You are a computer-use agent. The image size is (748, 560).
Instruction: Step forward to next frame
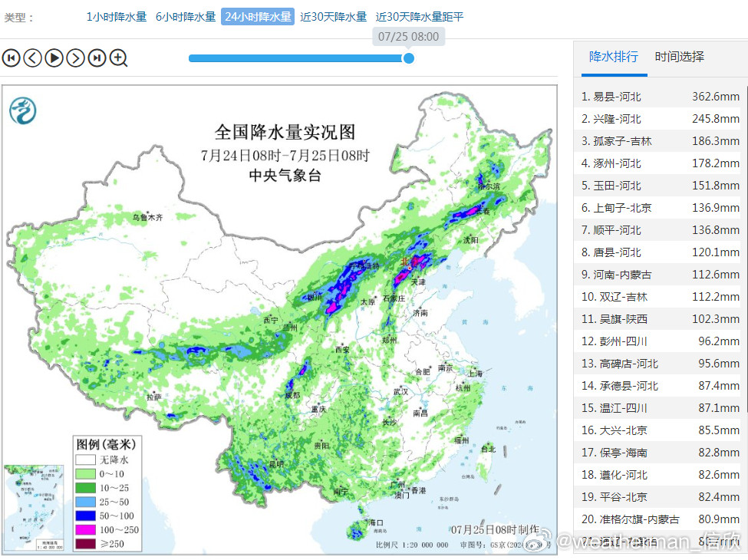tap(75, 58)
